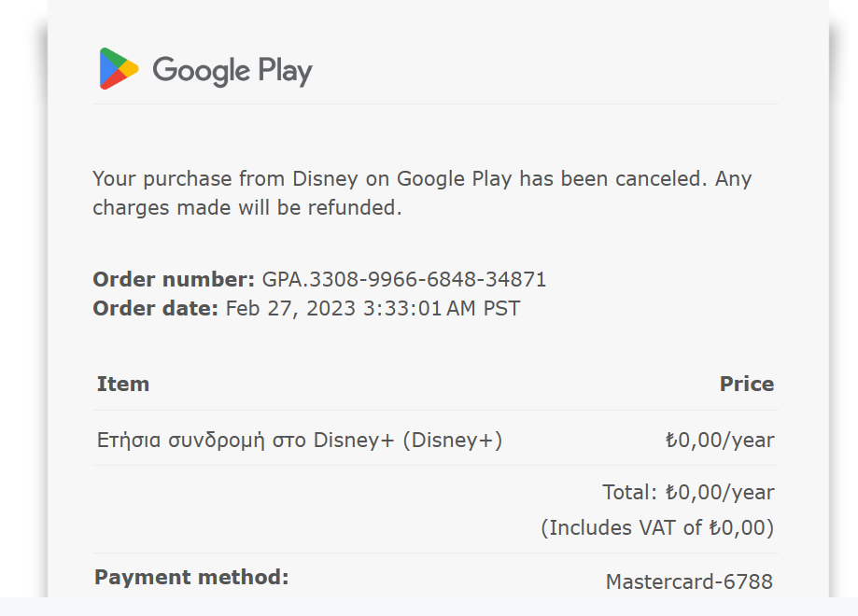Click the Mastercard-6788 payment text

coord(689,581)
